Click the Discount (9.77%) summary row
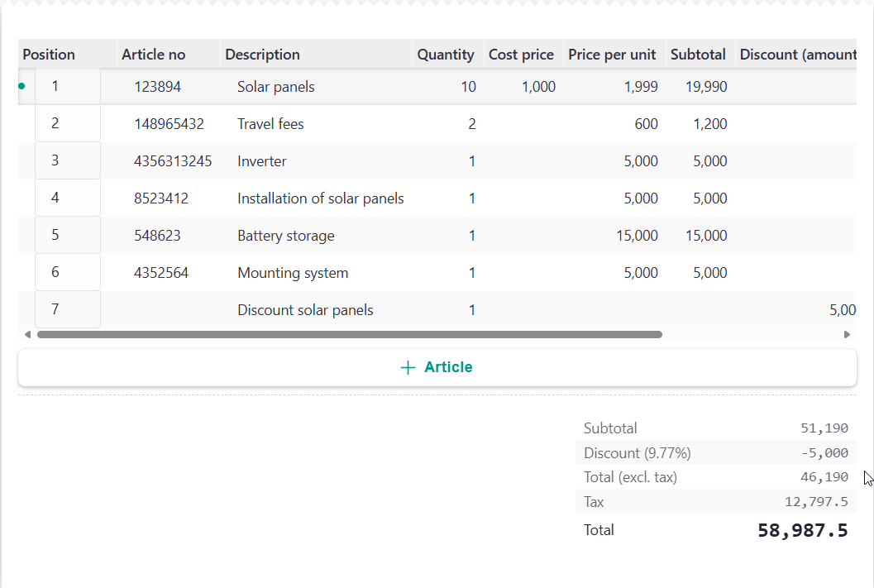This screenshot has height=588, width=874. [x=715, y=453]
